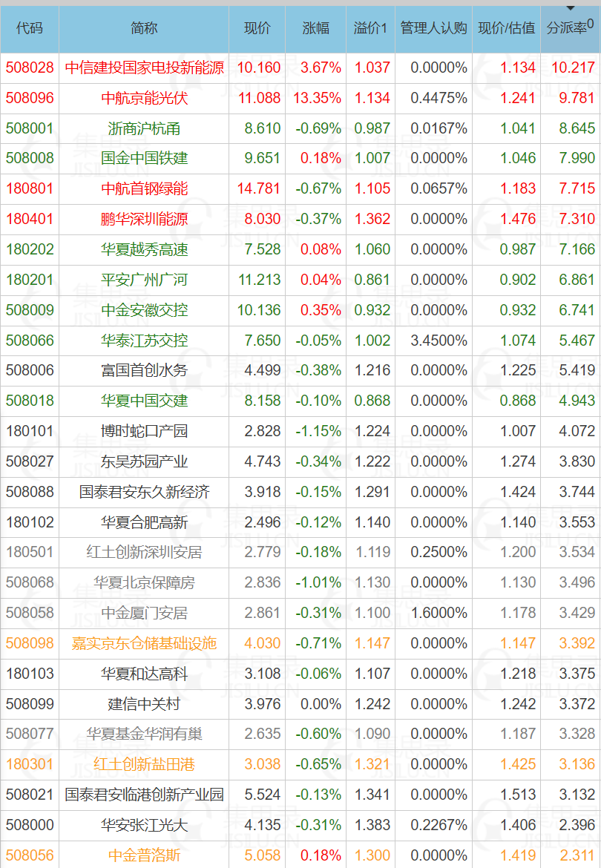The width and height of the screenshot is (601, 868).
Task: Open 华夏中国交建 fund name
Action: pyautogui.click(x=145, y=401)
